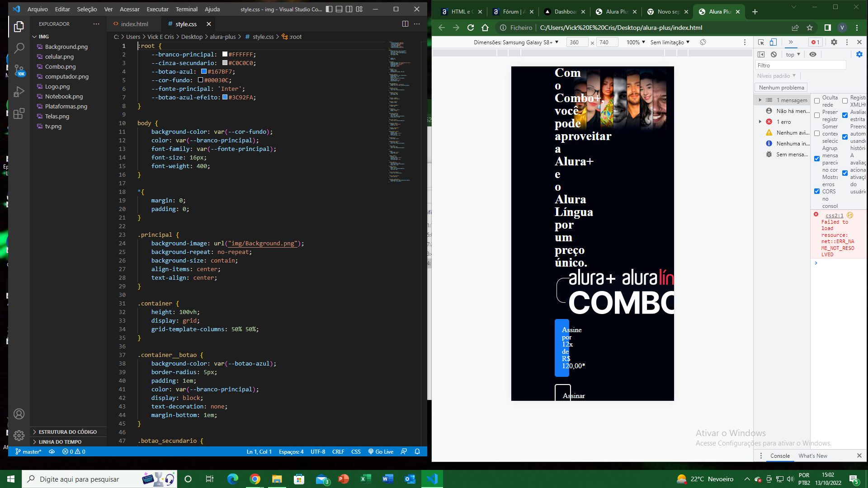Image resolution: width=868 pixels, height=488 pixels.
Task: Click the Chrome reload page button
Action: click(x=471, y=28)
